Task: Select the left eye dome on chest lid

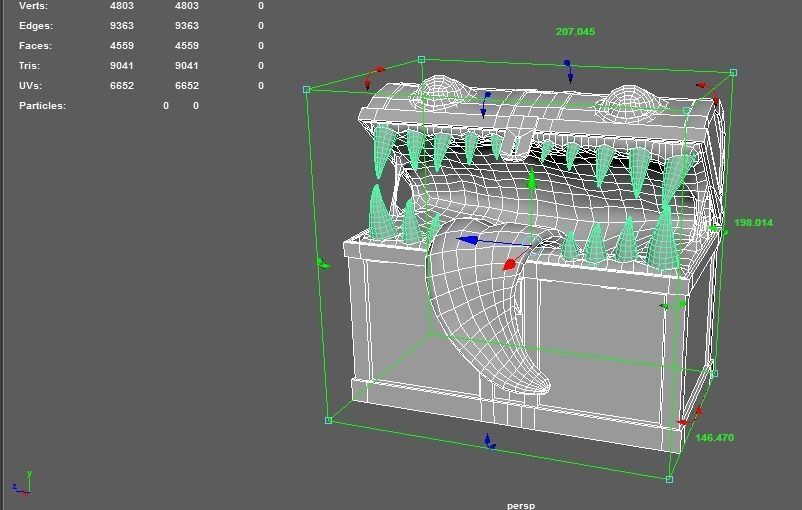Action: (x=439, y=93)
